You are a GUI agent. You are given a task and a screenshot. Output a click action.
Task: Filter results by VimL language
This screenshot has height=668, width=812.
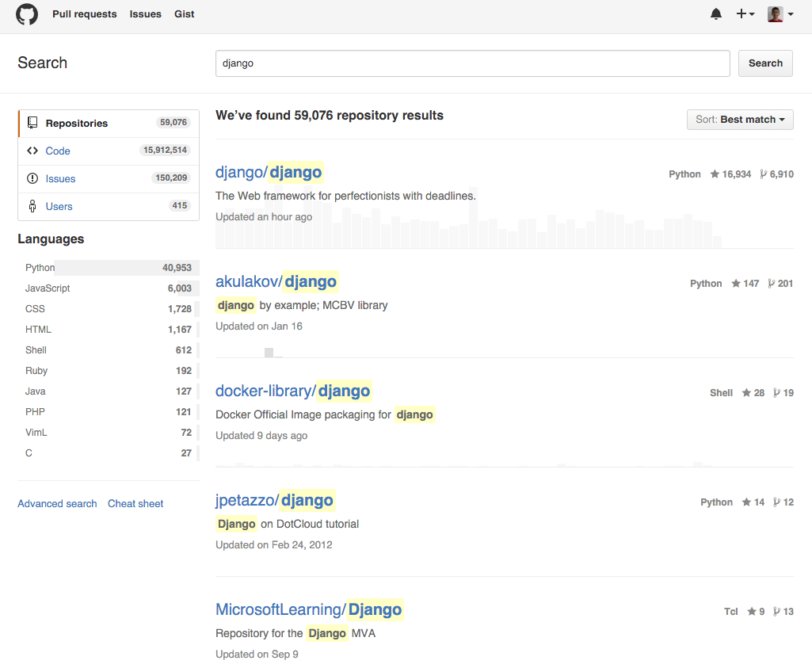[109, 433]
